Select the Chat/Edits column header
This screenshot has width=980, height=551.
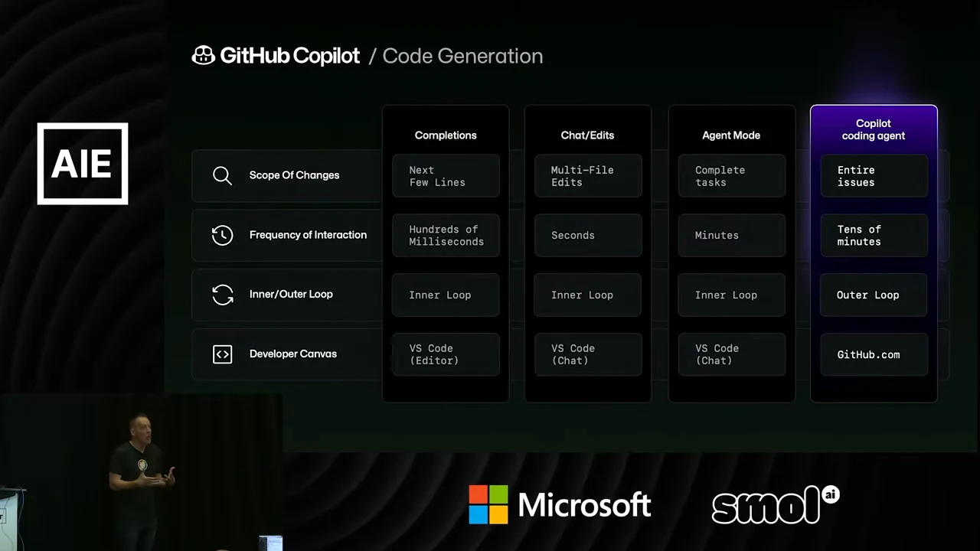[587, 135]
